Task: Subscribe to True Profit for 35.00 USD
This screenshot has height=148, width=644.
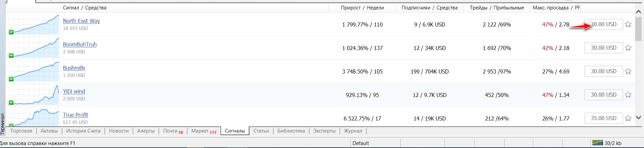Action: click(604, 118)
